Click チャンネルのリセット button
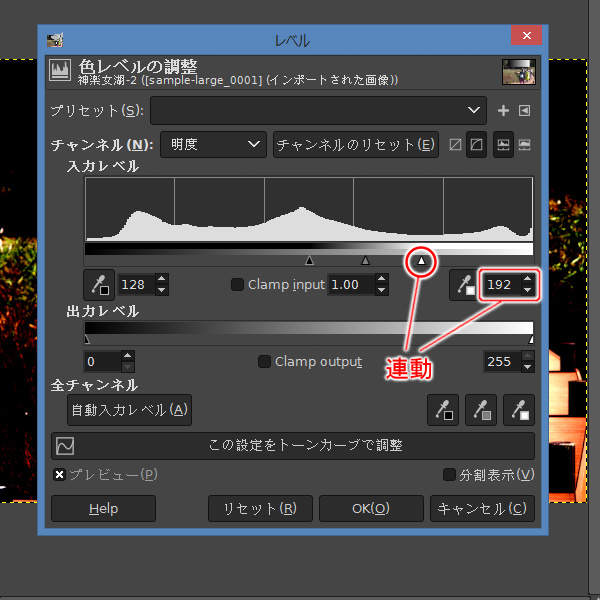Viewport: 600px width, 600px height. (356, 145)
